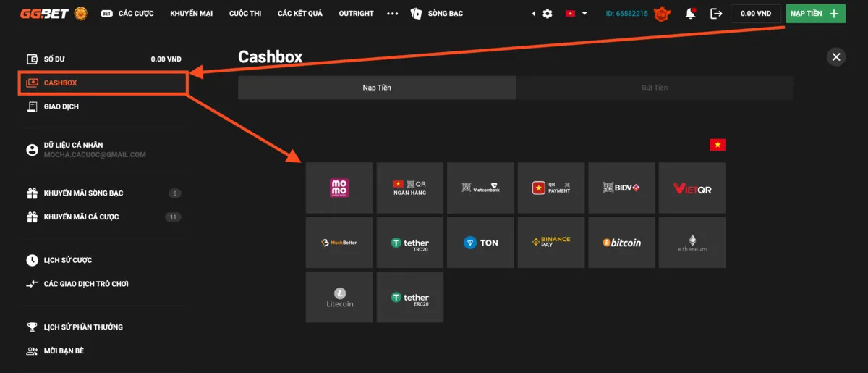Viewport: 868px width, 373px height.
Task: Click trophy icon beside LỊCH SỬ PHẦN THƯỞNG
Action: point(32,327)
